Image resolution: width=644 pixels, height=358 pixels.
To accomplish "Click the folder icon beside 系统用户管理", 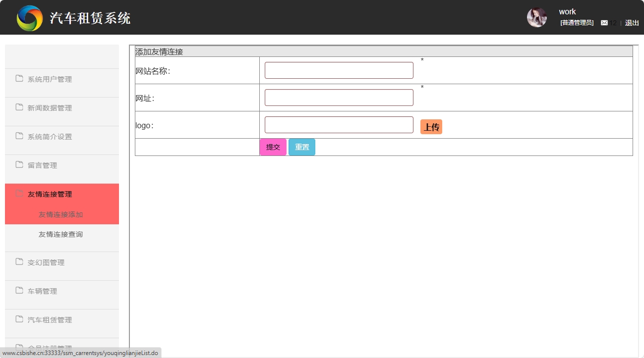I will coord(19,78).
